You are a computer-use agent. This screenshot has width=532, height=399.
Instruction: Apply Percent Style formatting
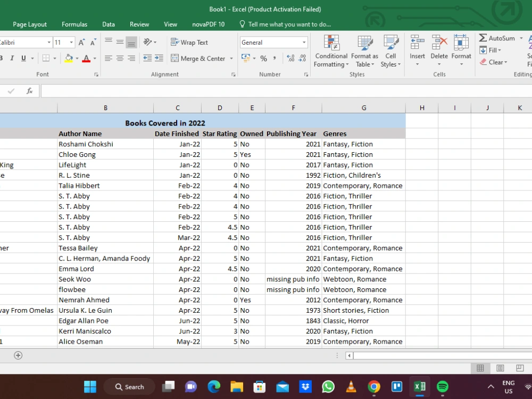click(263, 59)
